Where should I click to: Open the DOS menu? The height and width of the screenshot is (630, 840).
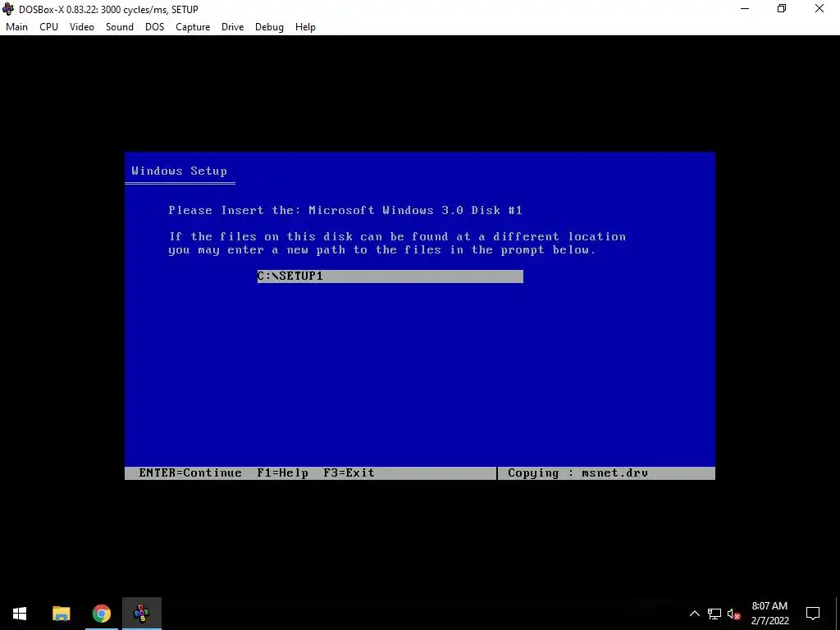pos(154,27)
